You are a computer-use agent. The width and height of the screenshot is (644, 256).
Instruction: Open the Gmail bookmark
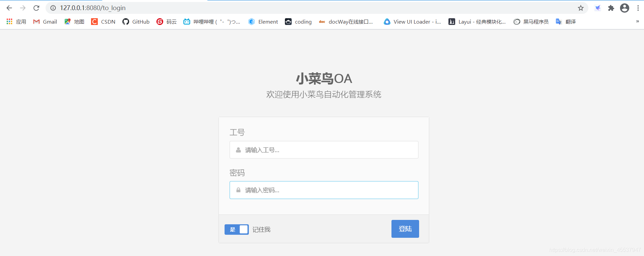pyautogui.click(x=45, y=22)
